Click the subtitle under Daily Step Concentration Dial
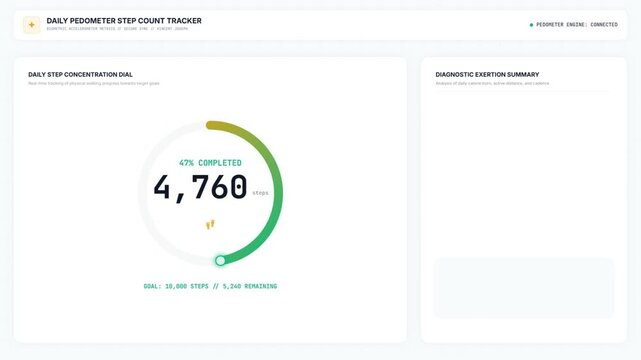This screenshot has width=641, height=360. (94, 83)
